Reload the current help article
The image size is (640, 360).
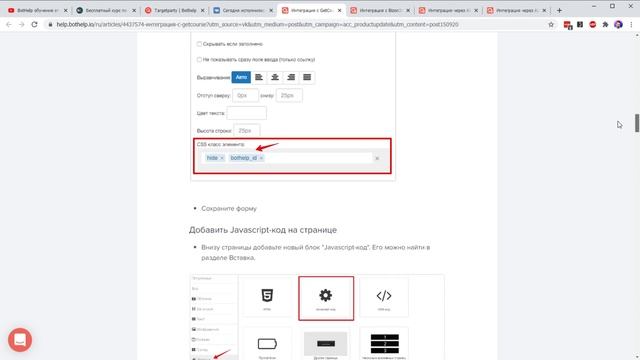[35, 24]
